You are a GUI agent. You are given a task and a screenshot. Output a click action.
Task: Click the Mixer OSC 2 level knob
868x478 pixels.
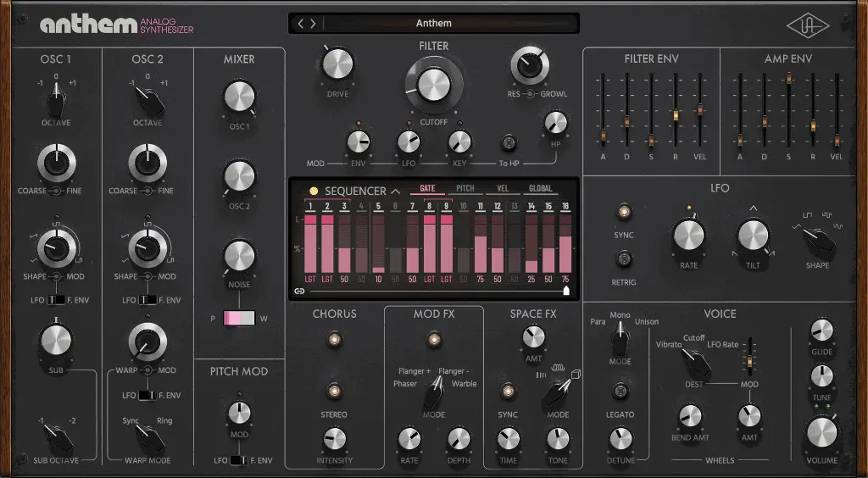(239, 177)
